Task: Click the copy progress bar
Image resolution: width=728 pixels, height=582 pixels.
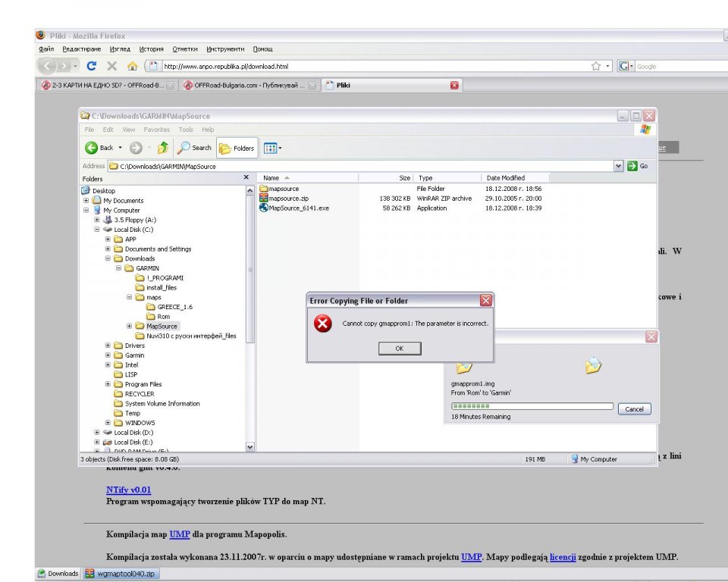Action: pyautogui.click(x=532, y=406)
